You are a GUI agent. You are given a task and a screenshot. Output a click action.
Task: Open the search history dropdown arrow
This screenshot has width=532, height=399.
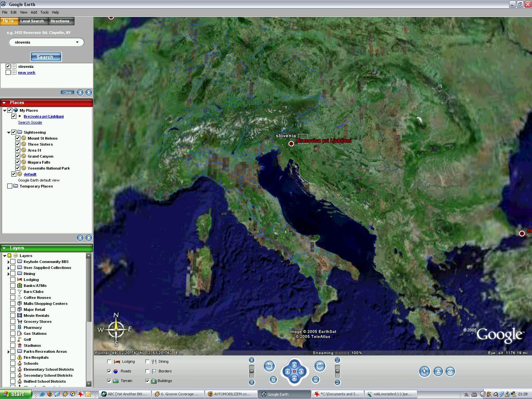(x=77, y=42)
